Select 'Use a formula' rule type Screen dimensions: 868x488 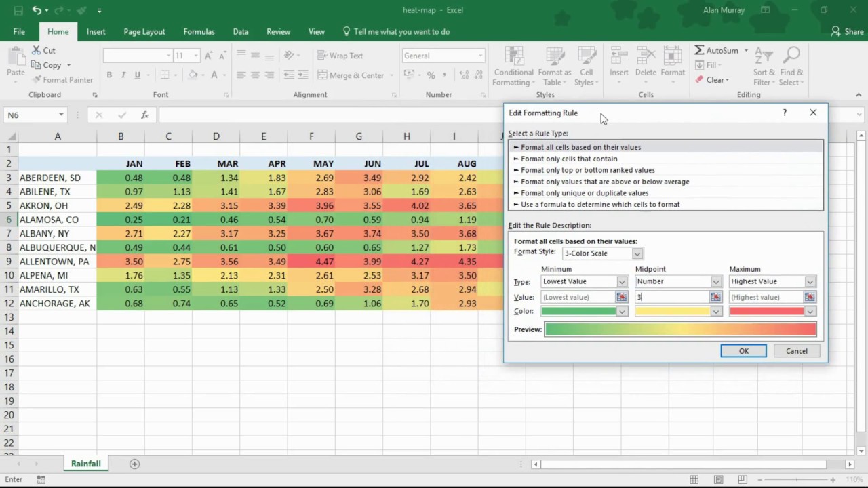[600, 205]
